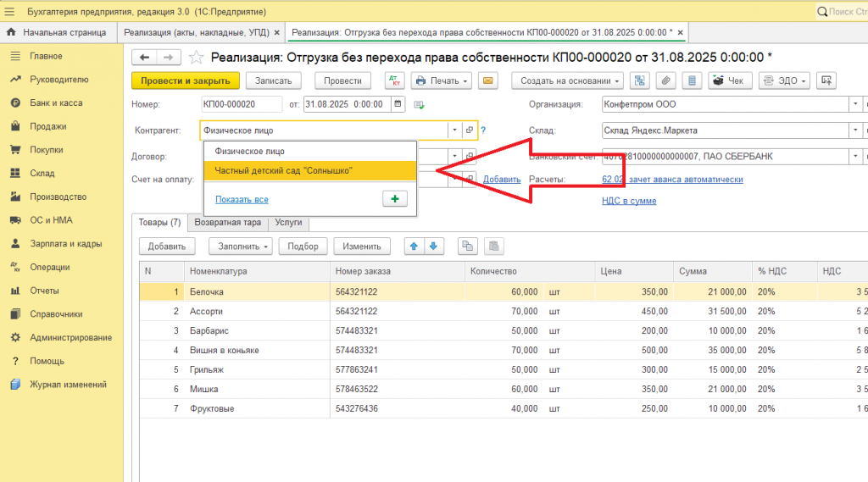The width and height of the screenshot is (868, 482).
Task: Open the paperclip attachments icon
Action: coord(665,80)
